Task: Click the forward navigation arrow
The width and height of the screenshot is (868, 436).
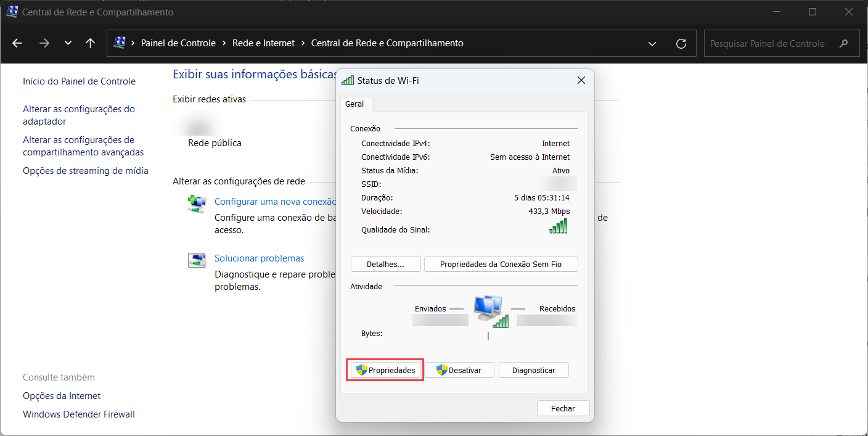Action: click(44, 43)
